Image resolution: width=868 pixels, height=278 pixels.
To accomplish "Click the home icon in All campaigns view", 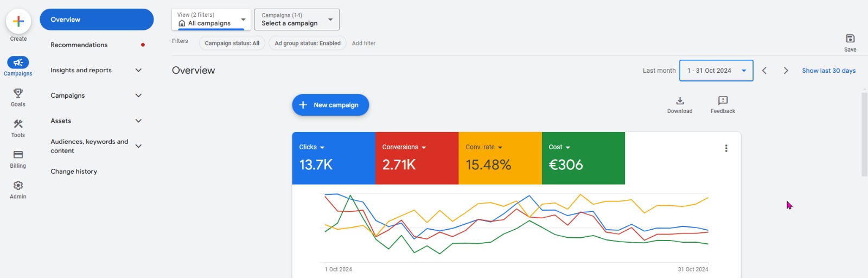I will pyautogui.click(x=182, y=23).
